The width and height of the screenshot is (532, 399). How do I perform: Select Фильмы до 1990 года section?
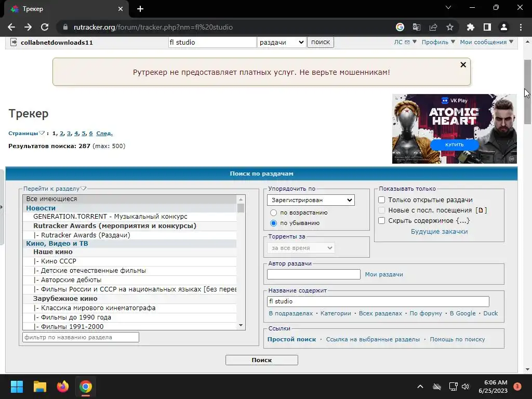click(129, 317)
